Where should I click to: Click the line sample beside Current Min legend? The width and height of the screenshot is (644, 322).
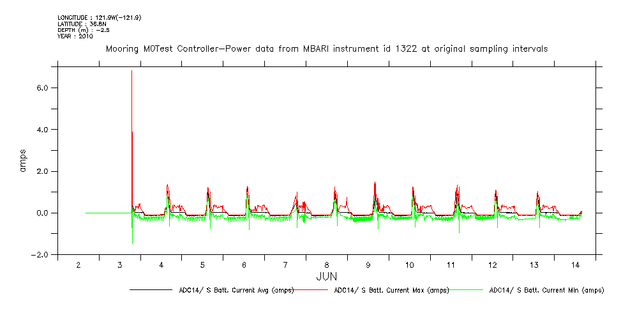[465, 290]
